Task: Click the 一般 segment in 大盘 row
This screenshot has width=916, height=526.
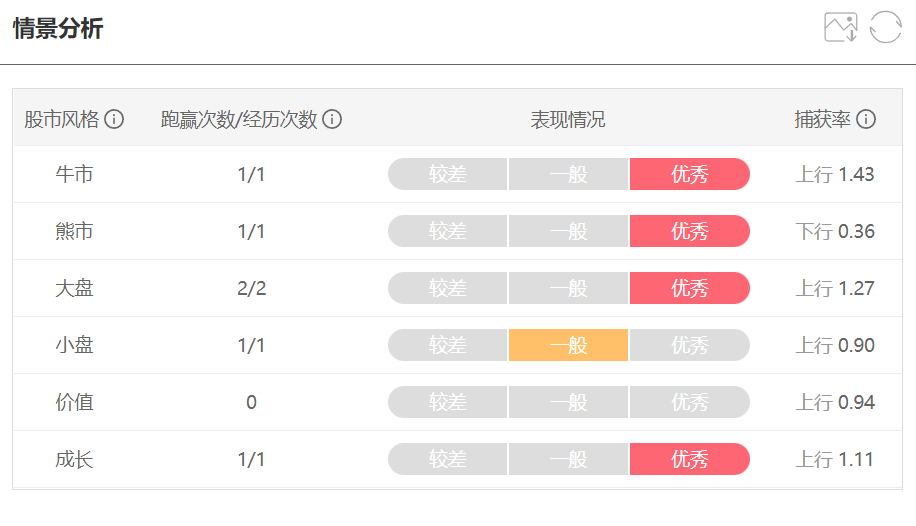Action: [568, 288]
